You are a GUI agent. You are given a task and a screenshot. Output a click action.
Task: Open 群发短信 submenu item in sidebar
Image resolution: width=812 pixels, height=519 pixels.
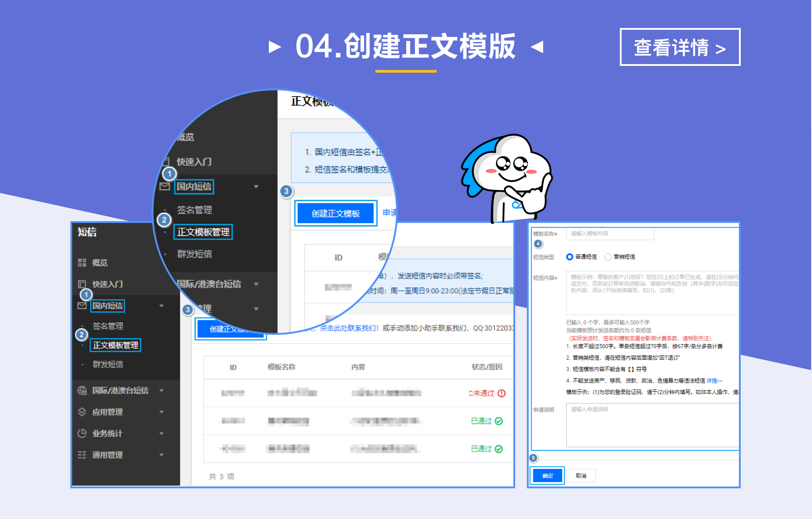108,364
